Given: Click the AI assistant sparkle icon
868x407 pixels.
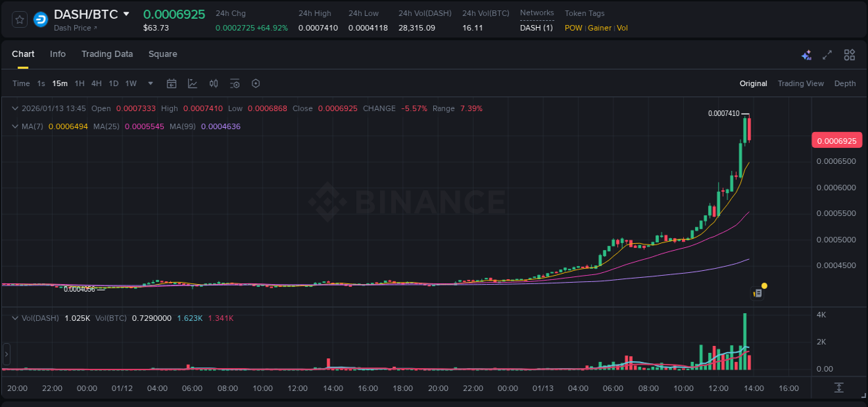Looking at the screenshot, I should (806, 54).
